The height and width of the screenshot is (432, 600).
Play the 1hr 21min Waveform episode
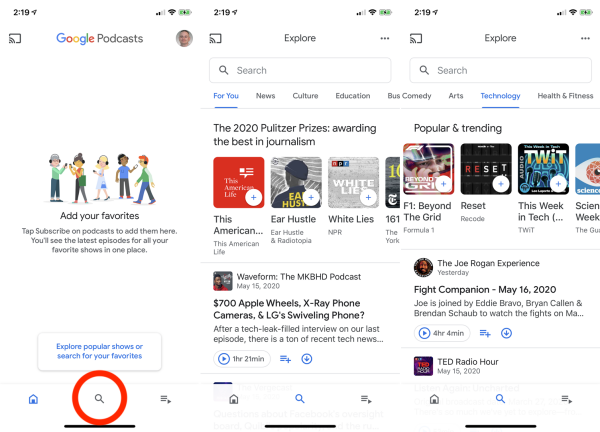coord(242,359)
